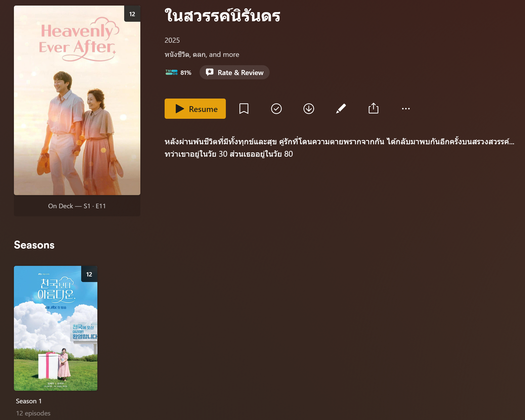Download the show using down-arrow icon
This screenshot has height=420, width=525.
coord(309,109)
